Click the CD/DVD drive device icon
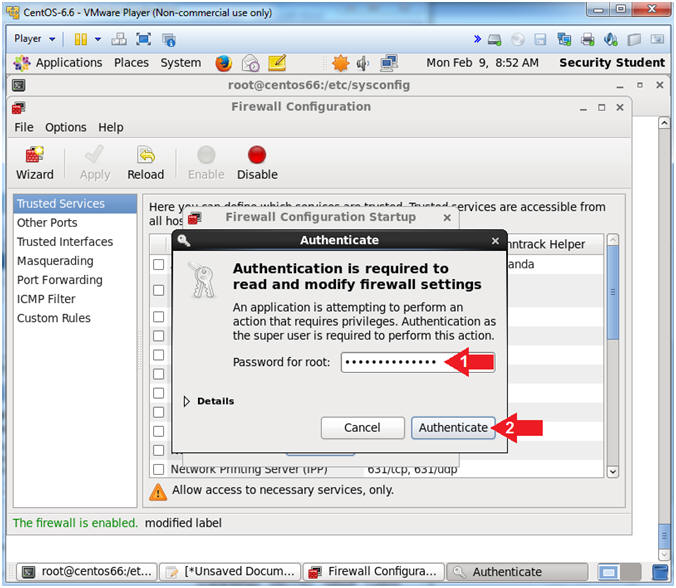Viewport: 676px width, 588px height. tap(518, 40)
